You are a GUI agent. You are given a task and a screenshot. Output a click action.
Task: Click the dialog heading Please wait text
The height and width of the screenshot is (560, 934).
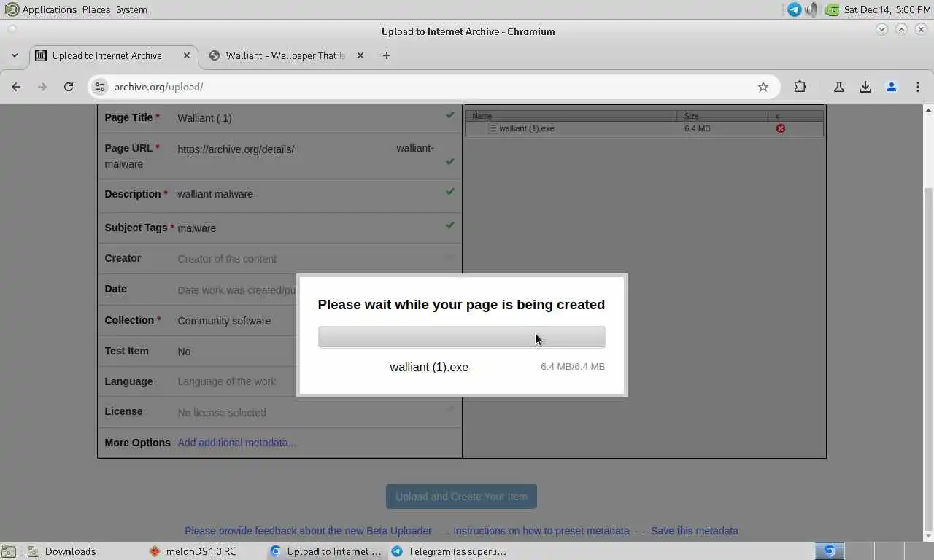click(x=461, y=305)
